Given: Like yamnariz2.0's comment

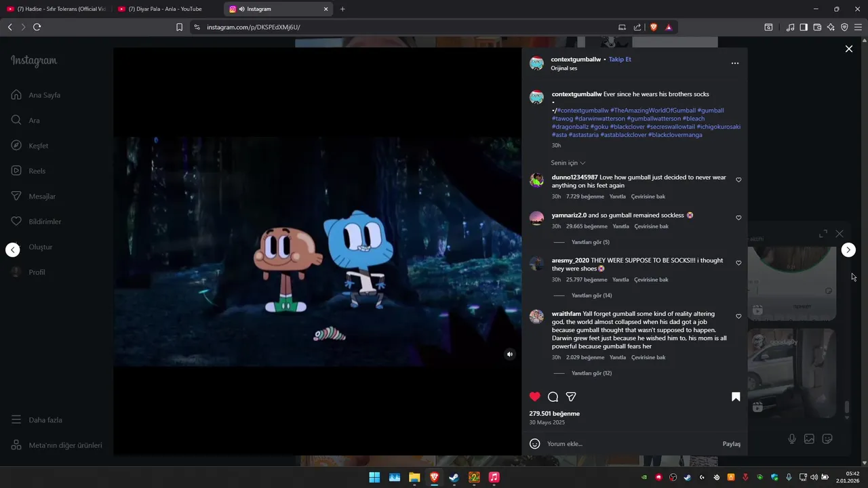Looking at the screenshot, I should coord(738,218).
